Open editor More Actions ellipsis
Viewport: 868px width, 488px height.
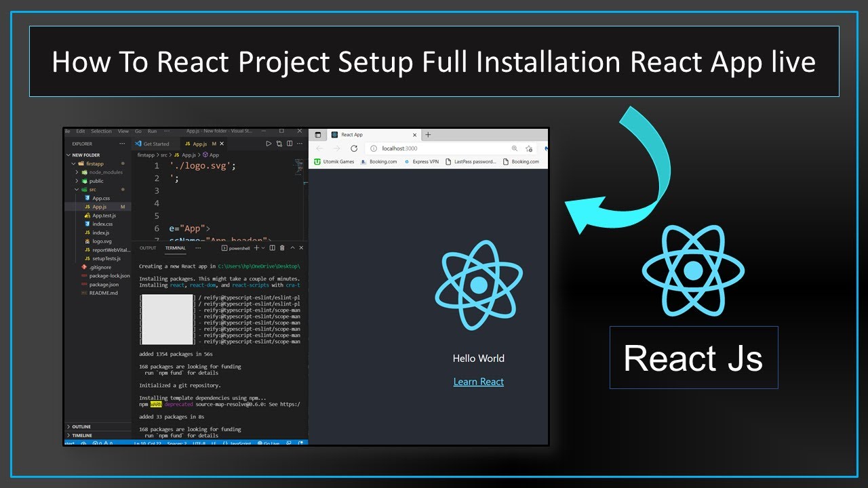pyautogui.click(x=300, y=144)
